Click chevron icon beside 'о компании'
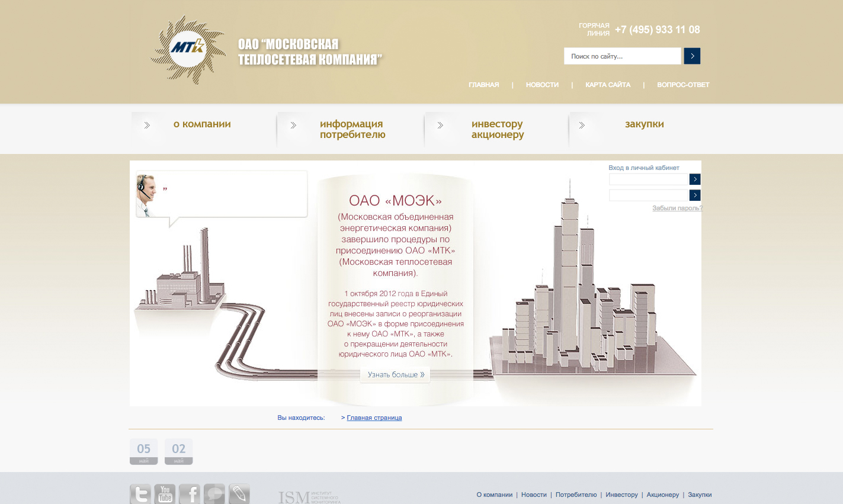 (x=147, y=125)
